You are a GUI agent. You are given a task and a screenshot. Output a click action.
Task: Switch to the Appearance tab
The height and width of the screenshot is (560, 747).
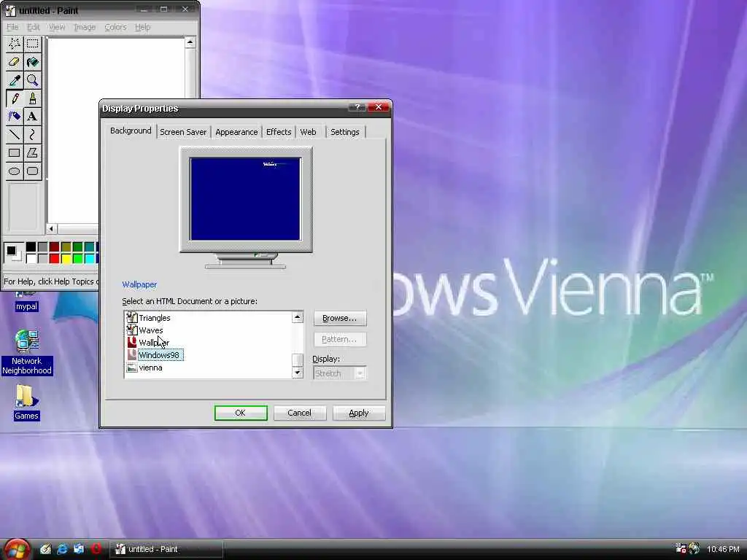(236, 132)
